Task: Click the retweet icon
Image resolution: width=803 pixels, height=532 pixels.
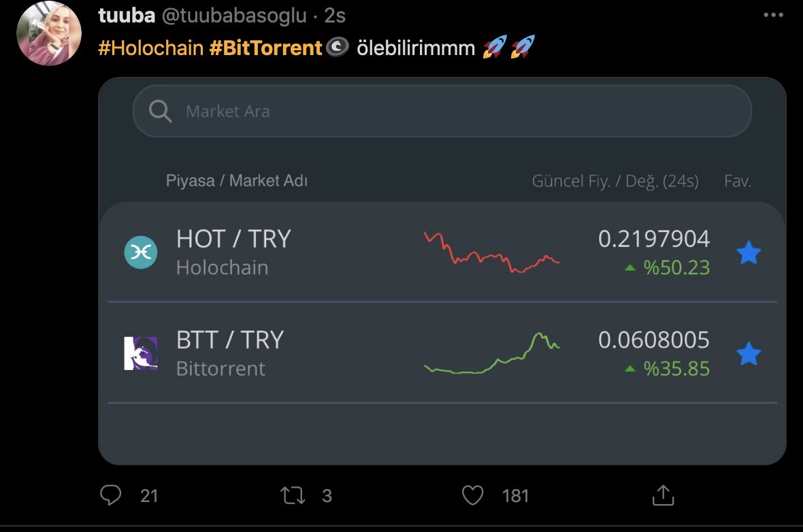Action: coord(293,495)
